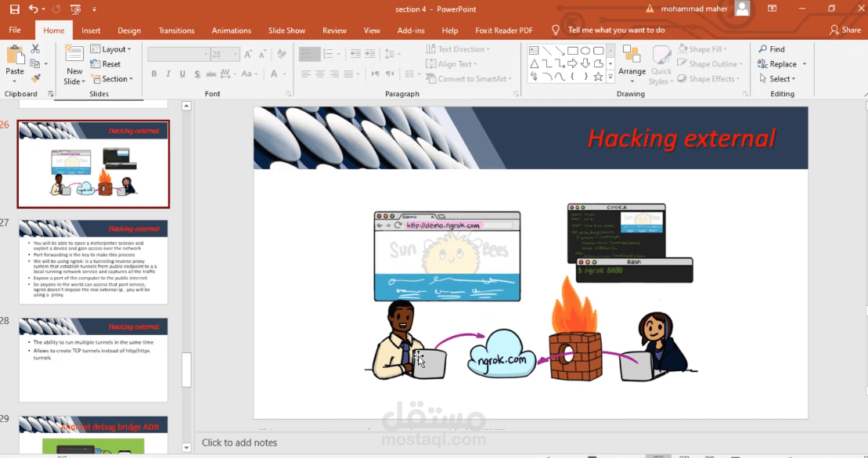Activate the Format Painter brush
This screenshot has width=868, height=458.
pos(35,78)
